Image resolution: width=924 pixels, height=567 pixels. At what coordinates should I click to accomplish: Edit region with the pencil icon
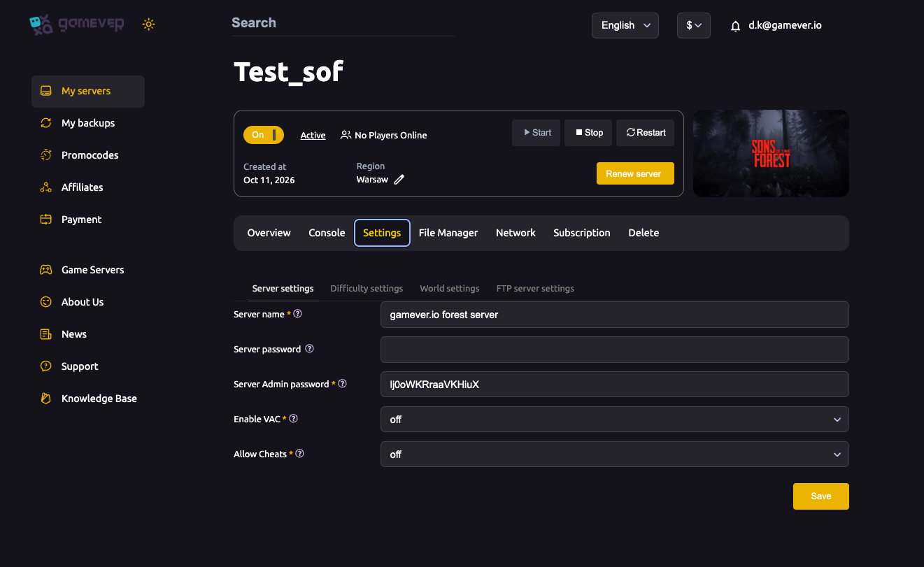click(399, 180)
